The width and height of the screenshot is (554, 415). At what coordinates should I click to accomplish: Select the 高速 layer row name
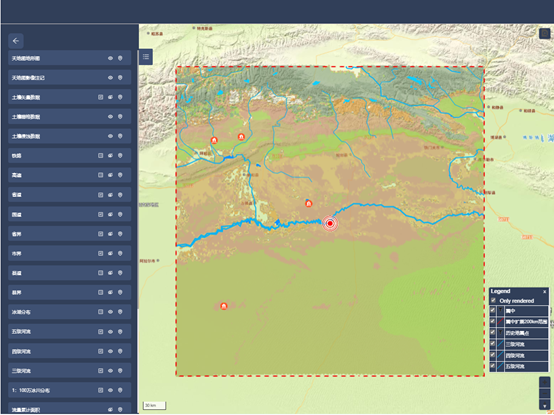pyautogui.click(x=17, y=175)
